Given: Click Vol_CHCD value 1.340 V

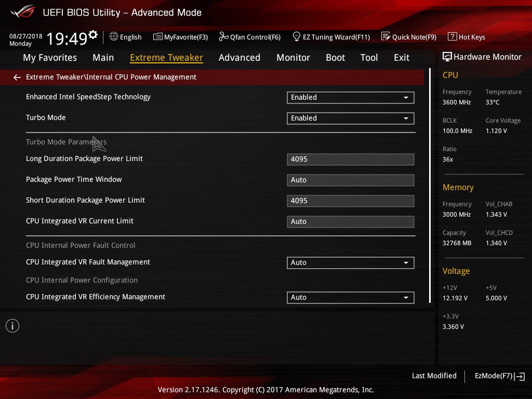Looking at the screenshot, I should pyautogui.click(x=496, y=243).
